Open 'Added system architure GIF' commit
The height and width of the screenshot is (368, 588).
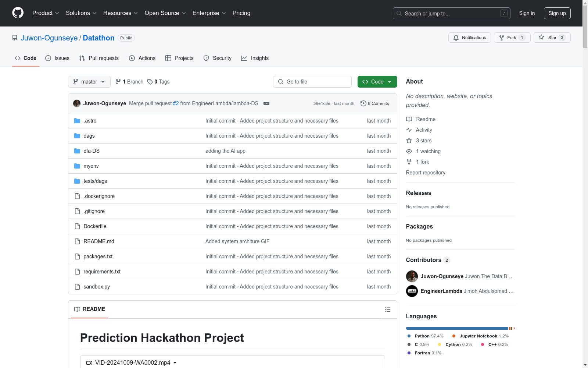point(237,241)
